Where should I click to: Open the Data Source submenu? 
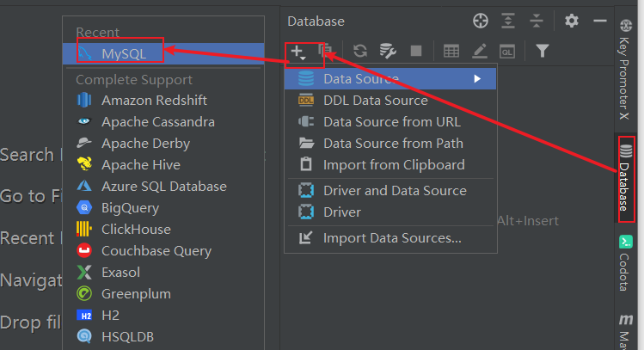click(390, 78)
